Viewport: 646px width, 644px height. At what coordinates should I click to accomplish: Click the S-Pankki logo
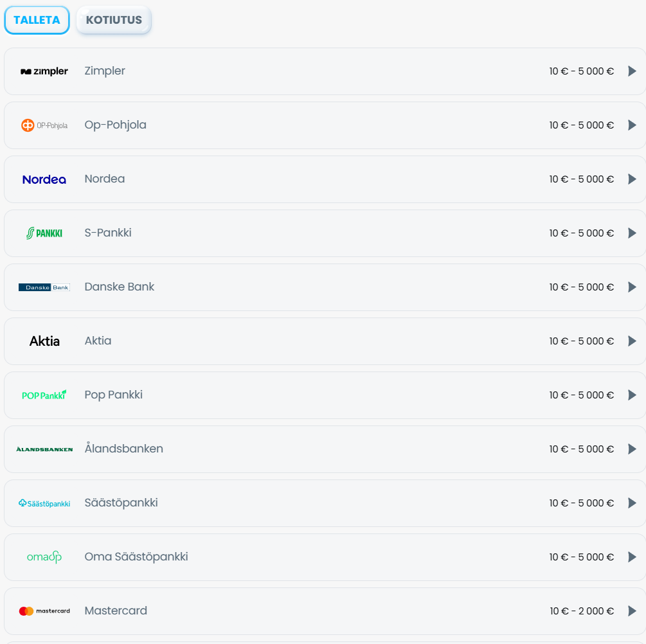point(44,233)
